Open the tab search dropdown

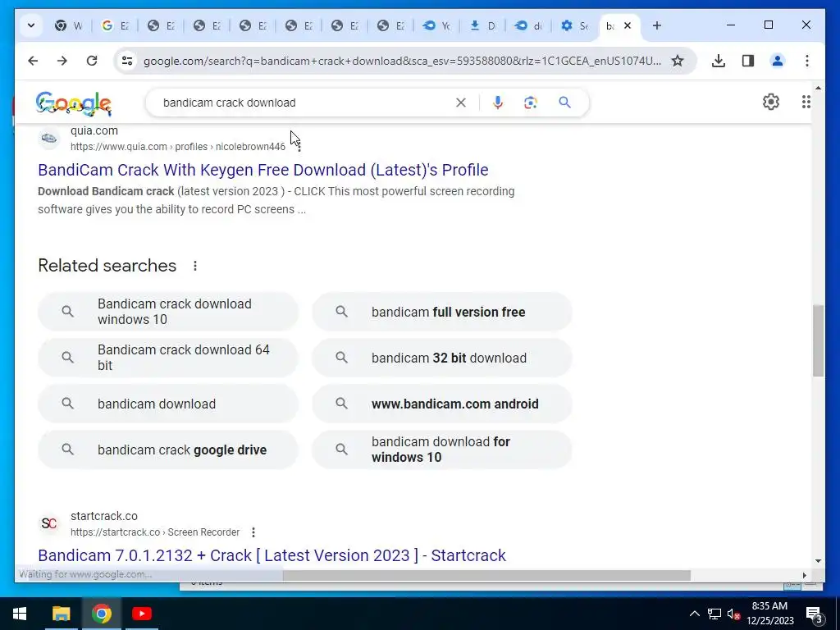point(31,25)
